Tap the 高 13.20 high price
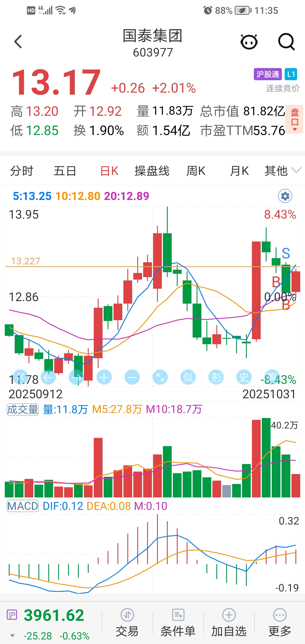 tap(34, 111)
